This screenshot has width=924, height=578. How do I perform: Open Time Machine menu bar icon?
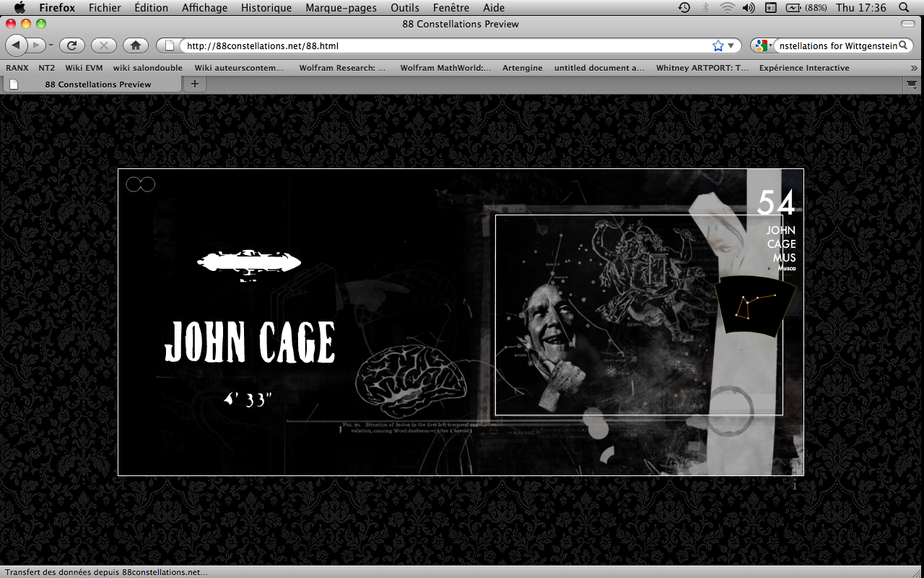pos(684,8)
